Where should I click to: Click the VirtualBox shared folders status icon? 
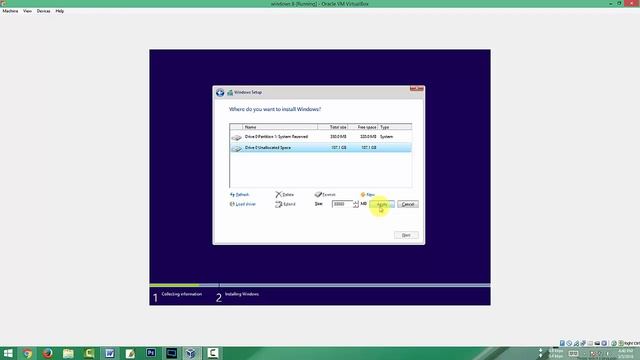pyautogui.click(x=590, y=343)
